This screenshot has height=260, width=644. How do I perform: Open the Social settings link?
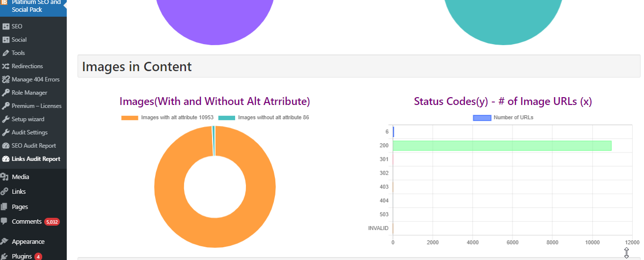tap(19, 40)
